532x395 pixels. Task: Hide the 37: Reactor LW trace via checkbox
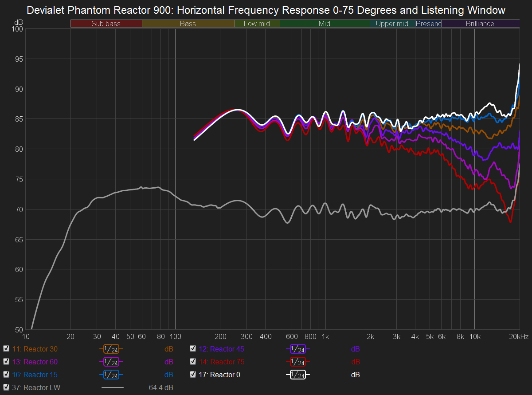pyautogui.click(x=6, y=387)
